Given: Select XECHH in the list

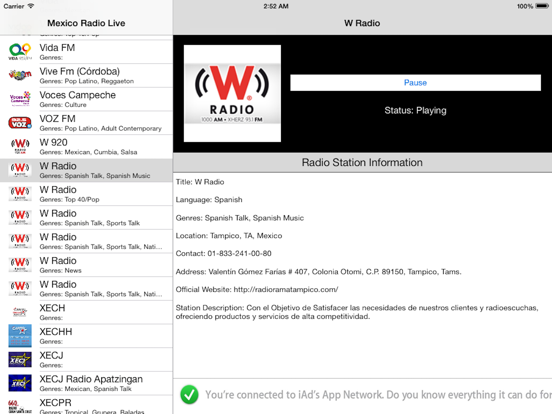Looking at the screenshot, I should click(x=86, y=335).
